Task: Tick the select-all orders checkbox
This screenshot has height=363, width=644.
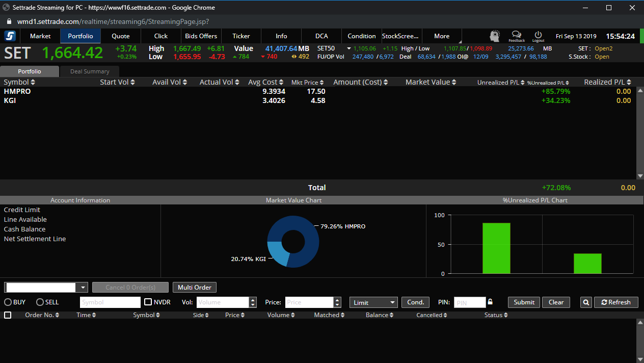Action: pyautogui.click(x=8, y=315)
